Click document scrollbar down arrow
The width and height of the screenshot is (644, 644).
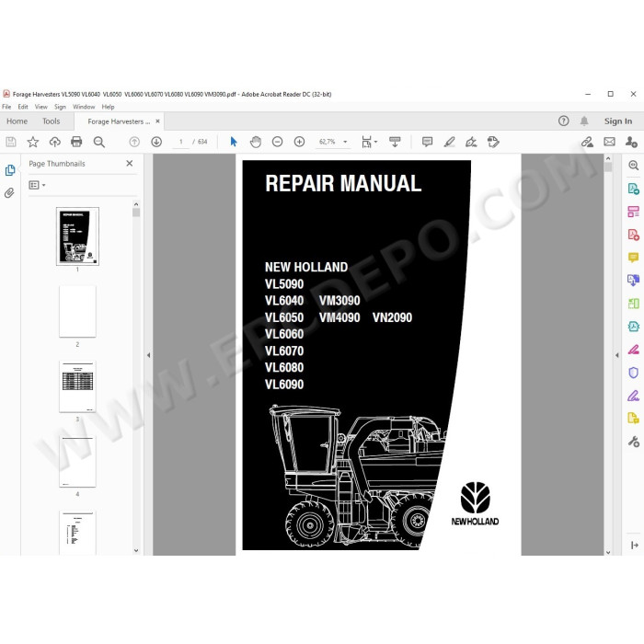coord(608,552)
